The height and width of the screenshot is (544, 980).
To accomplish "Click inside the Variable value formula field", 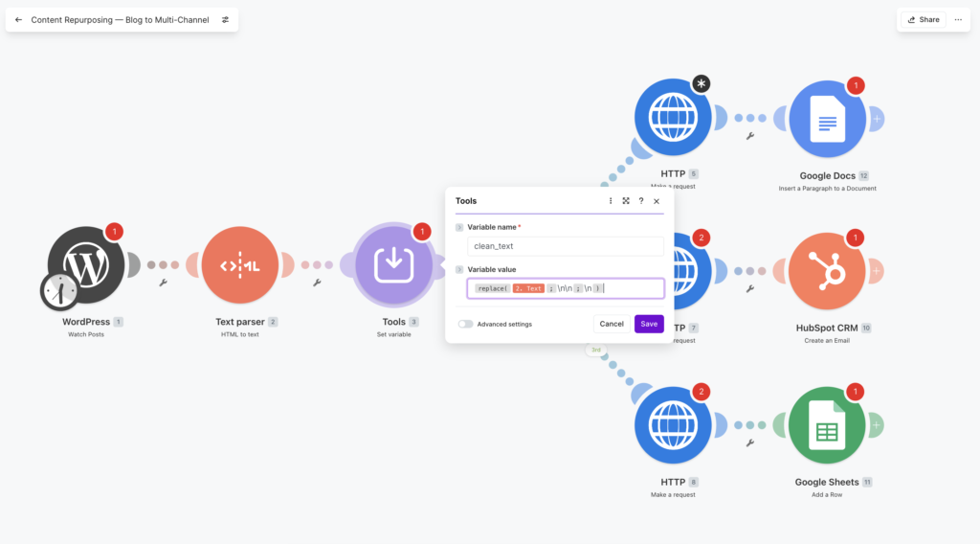I will (565, 288).
